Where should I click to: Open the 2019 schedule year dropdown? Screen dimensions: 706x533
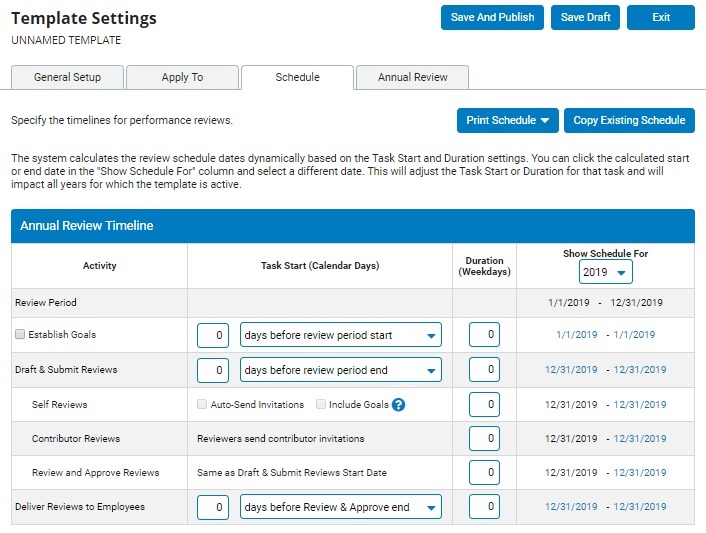[606, 272]
